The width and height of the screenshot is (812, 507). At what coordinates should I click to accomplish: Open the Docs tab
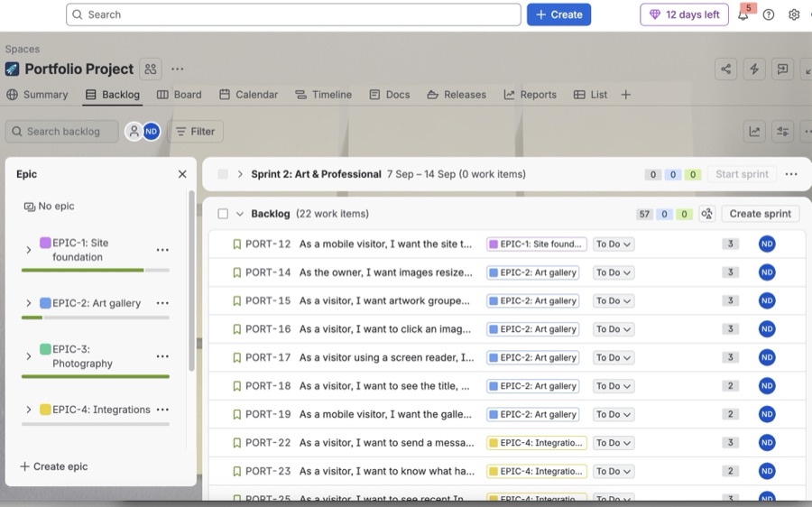(390, 95)
